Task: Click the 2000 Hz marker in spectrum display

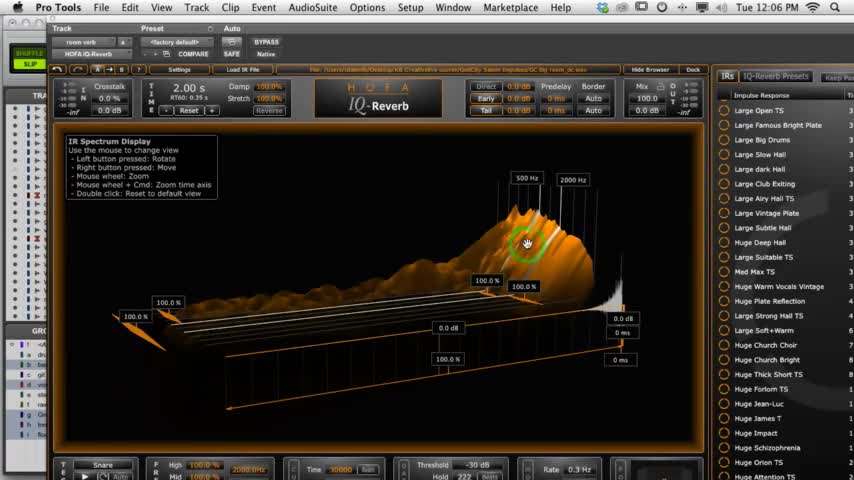Action: tap(573, 180)
